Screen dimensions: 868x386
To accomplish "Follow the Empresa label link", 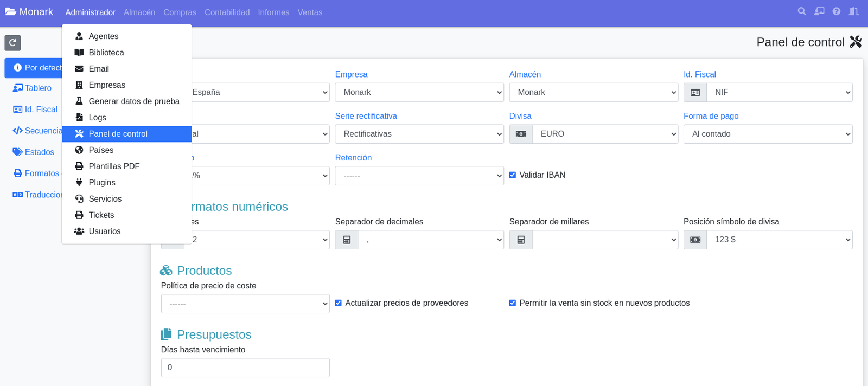I will 351,74.
